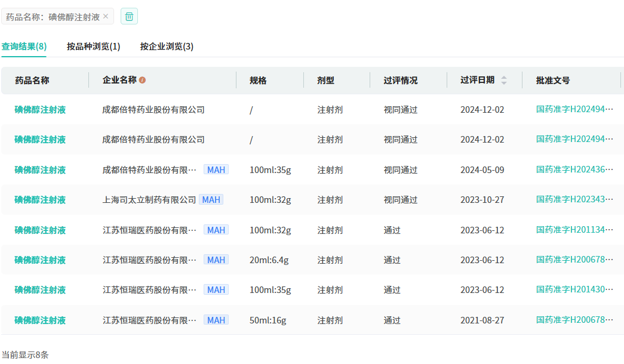Click the MAH badge in the 20ml:6.4g row
Viewport: 624px width, 364px height.
click(216, 260)
